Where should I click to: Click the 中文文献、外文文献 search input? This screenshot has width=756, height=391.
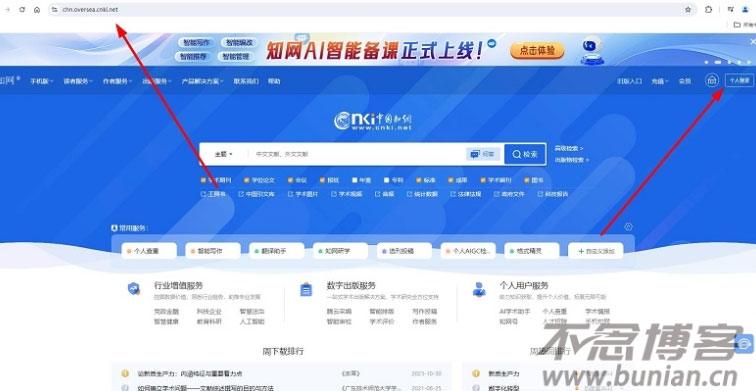[x=357, y=154]
